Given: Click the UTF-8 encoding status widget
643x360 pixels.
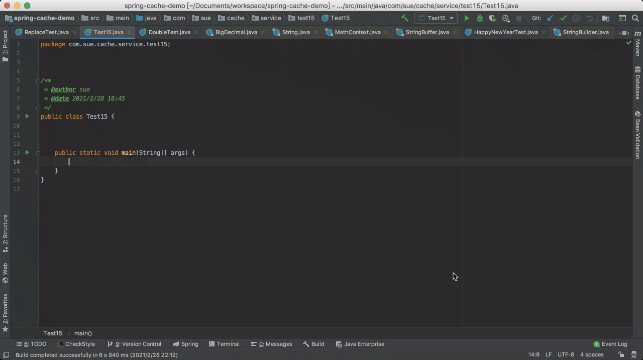Looking at the screenshot, I should pos(566,354).
